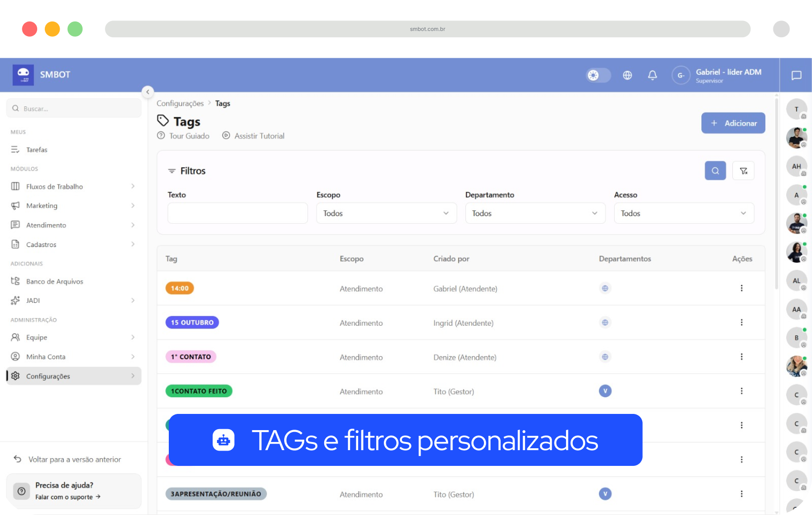Click Voltar para a versão anterior
812x515 pixels.
click(67, 459)
